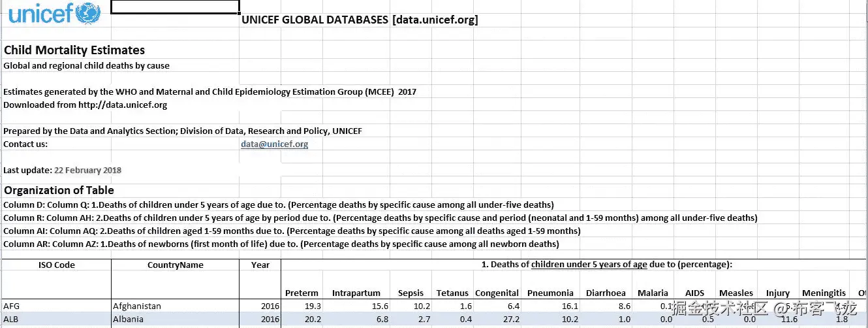The width and height of the screenshot is (868, 328).
Task: Click the 'Organization of Table' heading
Action: pyautogui.click(x=59, y=191)
